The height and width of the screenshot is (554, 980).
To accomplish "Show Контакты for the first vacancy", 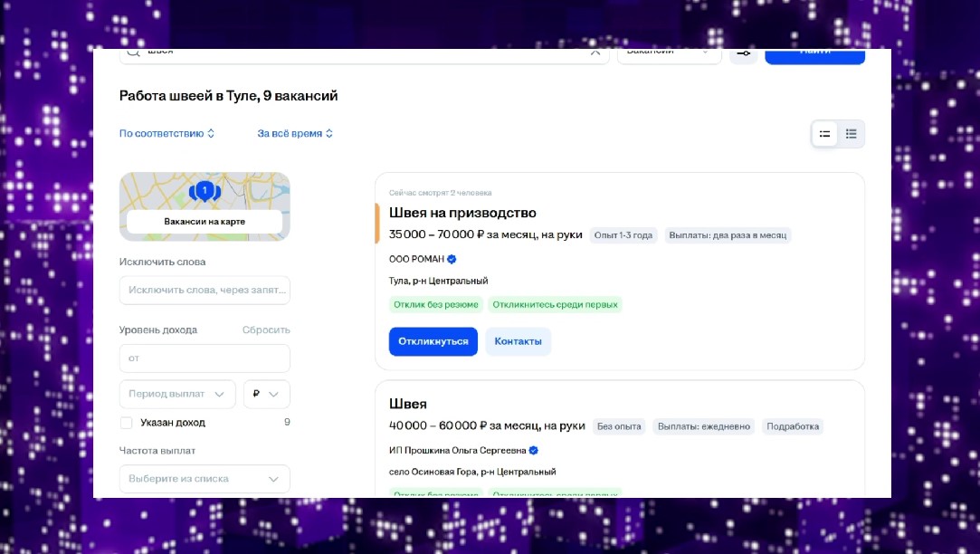I will (518, 341).
